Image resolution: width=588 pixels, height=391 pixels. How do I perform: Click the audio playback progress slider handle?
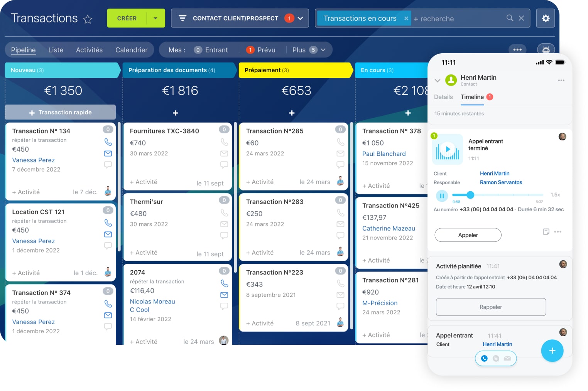pos(470,195)
